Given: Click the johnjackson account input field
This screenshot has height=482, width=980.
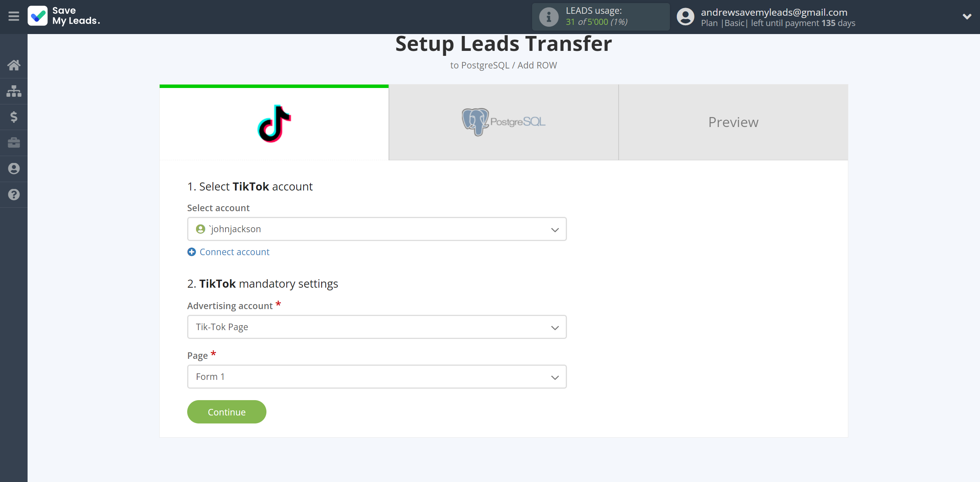Looking at the screenshot, I should point(376,229).
